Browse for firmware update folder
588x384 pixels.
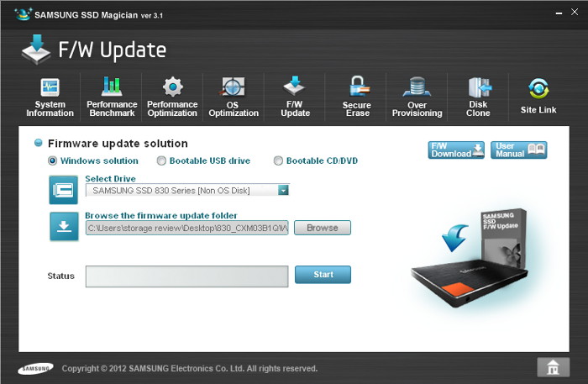pyautogui.click(x=323, y=228)
